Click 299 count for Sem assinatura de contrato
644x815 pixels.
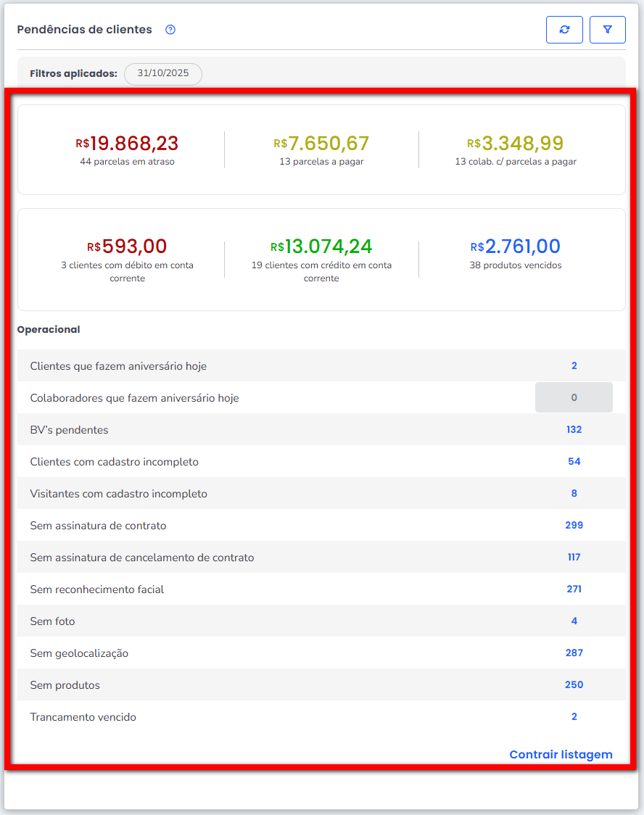point(574,526)
